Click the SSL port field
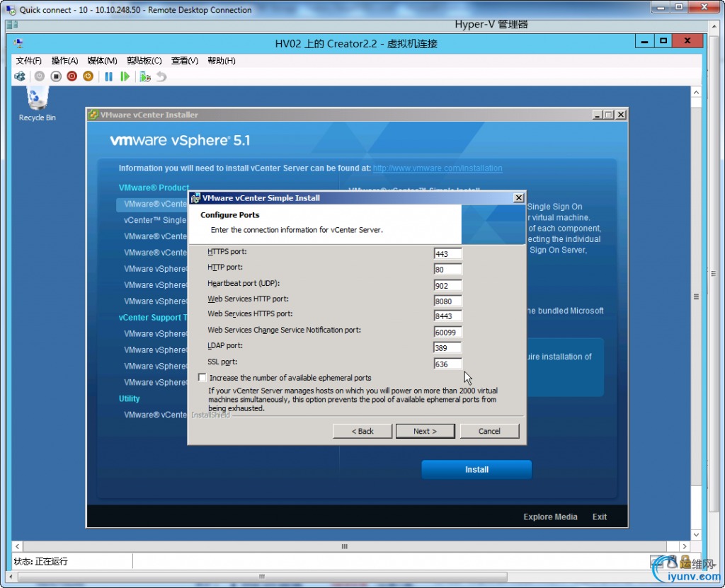The width and height of the screenshot is (725, 588). (x=447, y=364)
